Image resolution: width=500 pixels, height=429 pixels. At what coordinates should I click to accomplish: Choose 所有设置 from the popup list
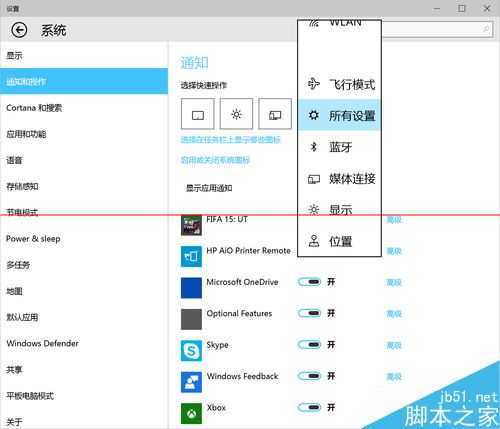pos(339,115)
